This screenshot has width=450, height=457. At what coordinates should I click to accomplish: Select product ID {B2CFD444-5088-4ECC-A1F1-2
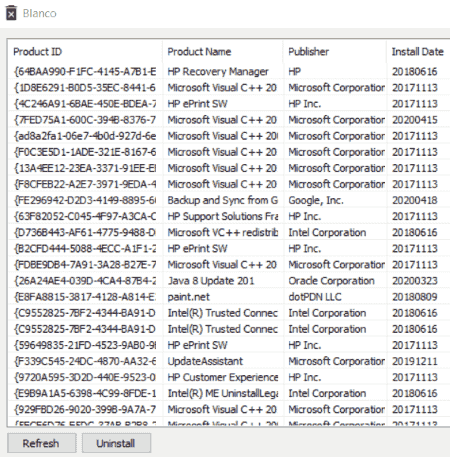point(85,248)
